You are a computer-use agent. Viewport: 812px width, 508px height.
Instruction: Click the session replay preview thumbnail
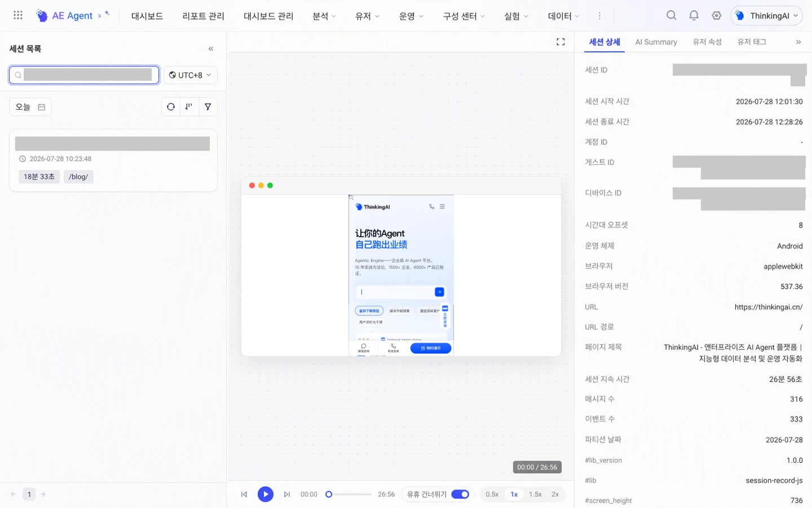pos(401,275)
